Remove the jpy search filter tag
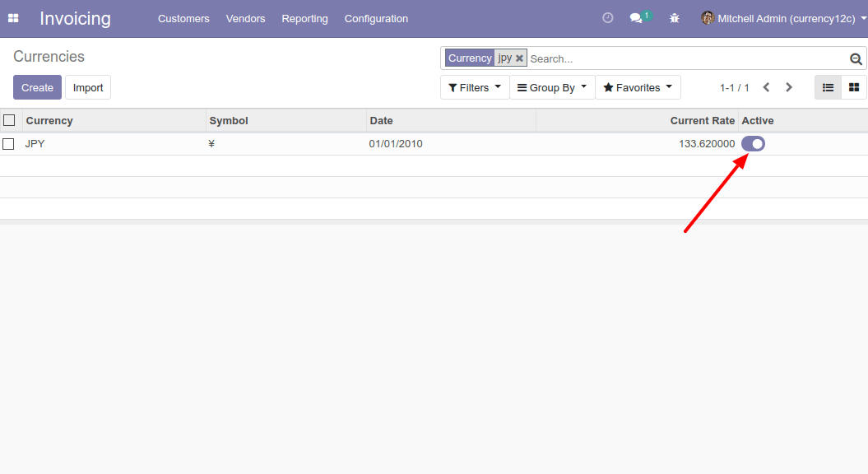 pos(519,58)
